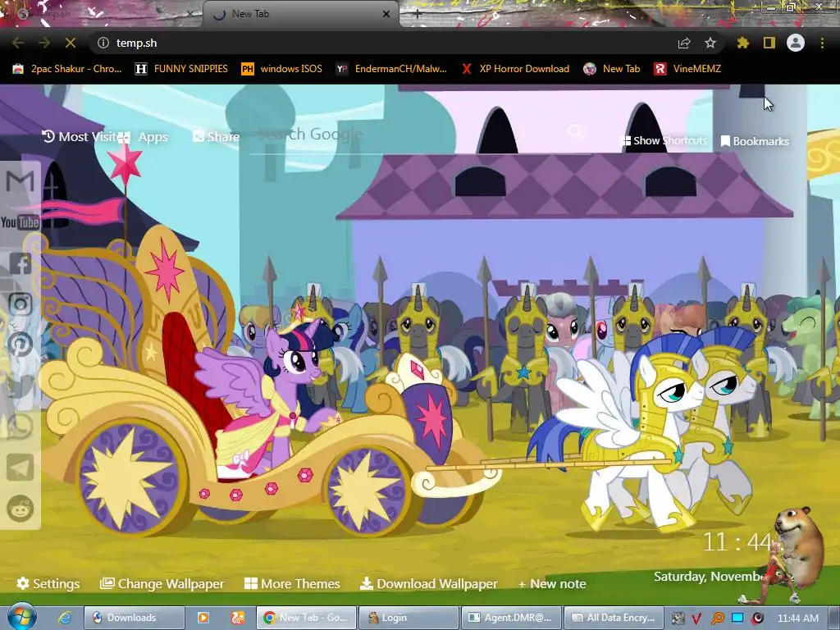Open the EndermanCH/Malw... bookmark
Image resolution: width=840 pixels, height=630 pixels.
point(391,69)
